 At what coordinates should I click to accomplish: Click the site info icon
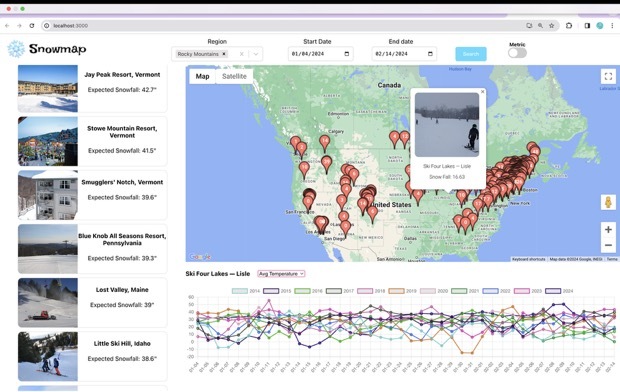click(x=47, y=26)
